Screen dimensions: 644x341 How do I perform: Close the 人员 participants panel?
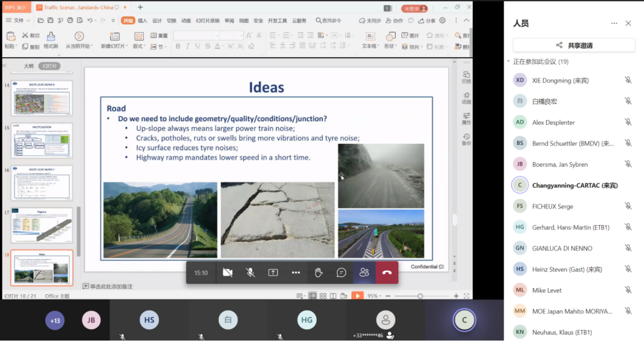tap(628, 23)
